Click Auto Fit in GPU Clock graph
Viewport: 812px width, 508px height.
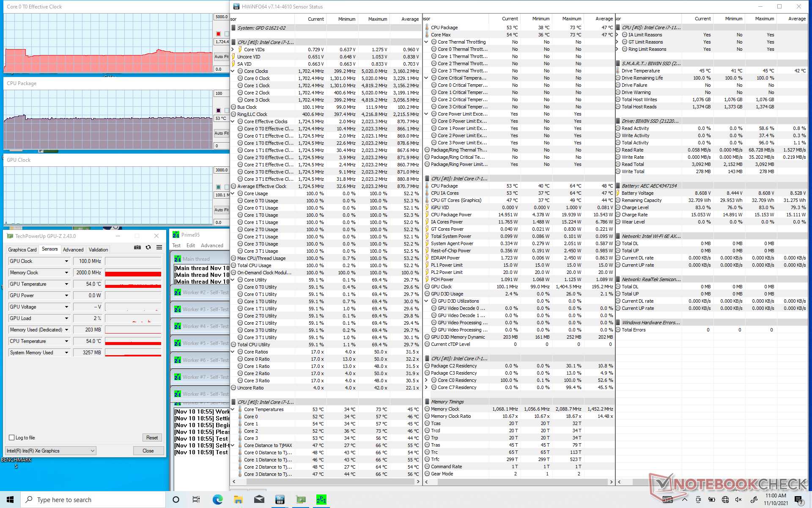pyautogui.click(x=221, y=210)
